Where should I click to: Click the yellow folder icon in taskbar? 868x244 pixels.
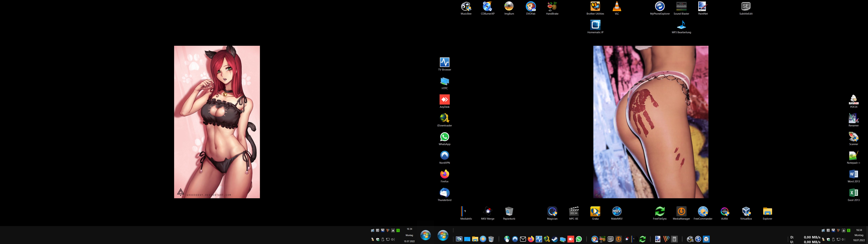475,239
